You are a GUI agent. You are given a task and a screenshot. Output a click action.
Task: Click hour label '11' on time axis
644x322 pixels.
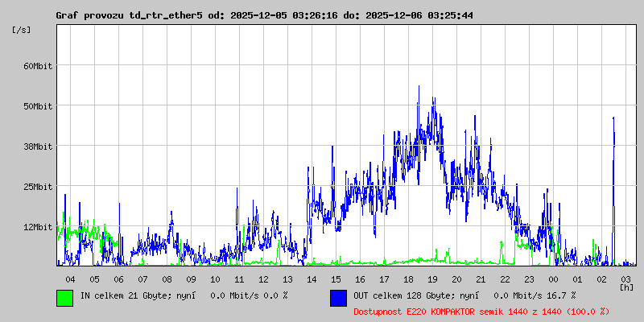point(239,279)
